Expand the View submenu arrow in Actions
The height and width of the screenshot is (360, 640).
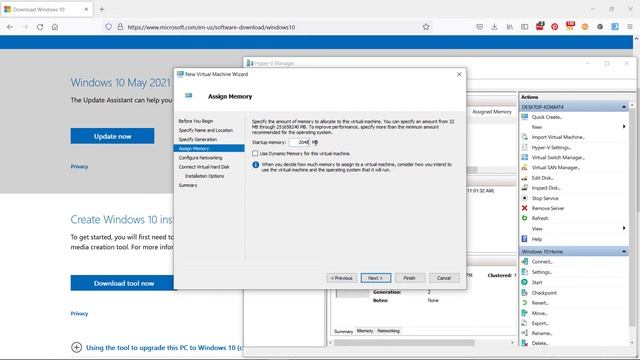coord(624,229)
